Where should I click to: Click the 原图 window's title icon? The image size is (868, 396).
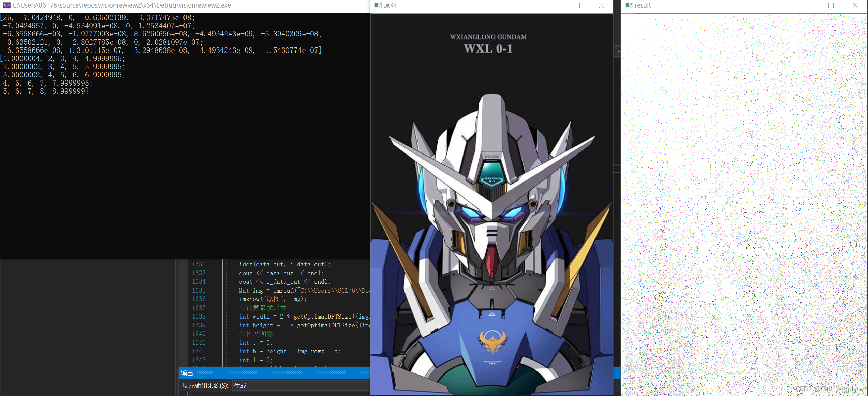pos(378,5)
